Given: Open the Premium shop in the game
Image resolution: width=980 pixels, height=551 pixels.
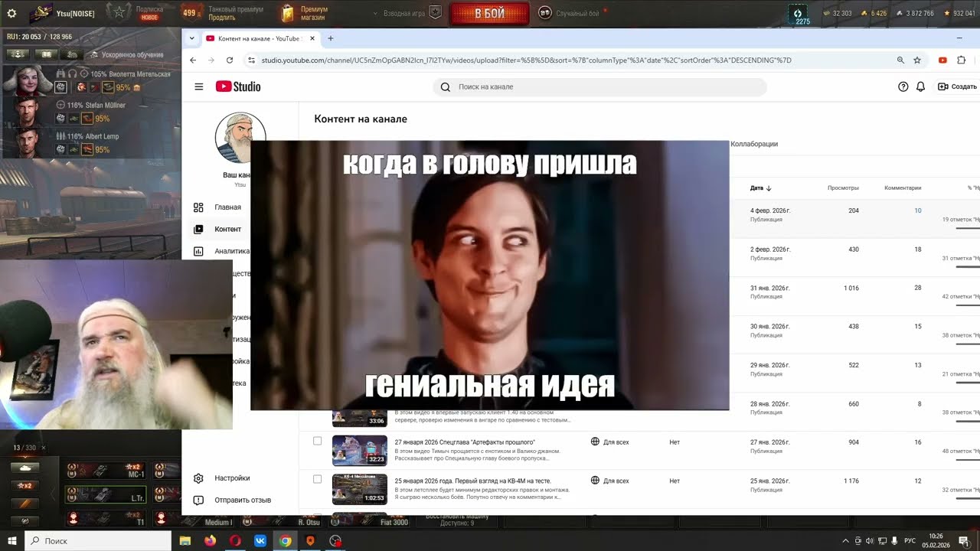Looking at the screenshot, I should (305, 13).
